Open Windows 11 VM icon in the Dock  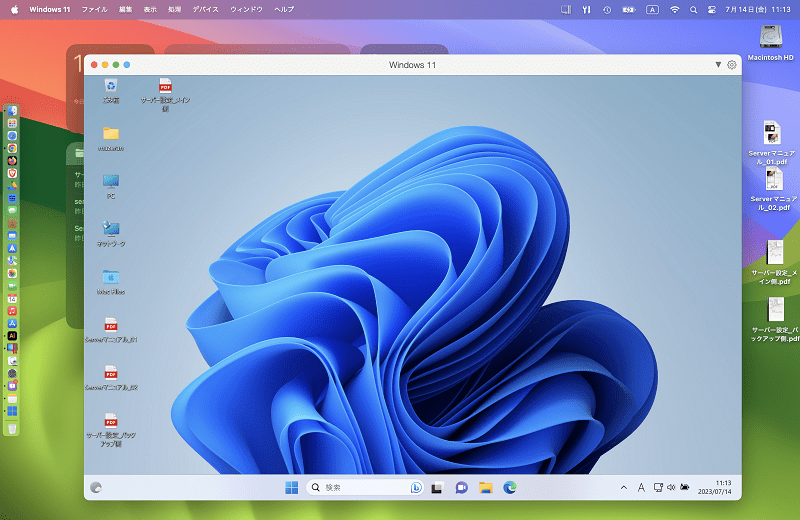point(12,411)
